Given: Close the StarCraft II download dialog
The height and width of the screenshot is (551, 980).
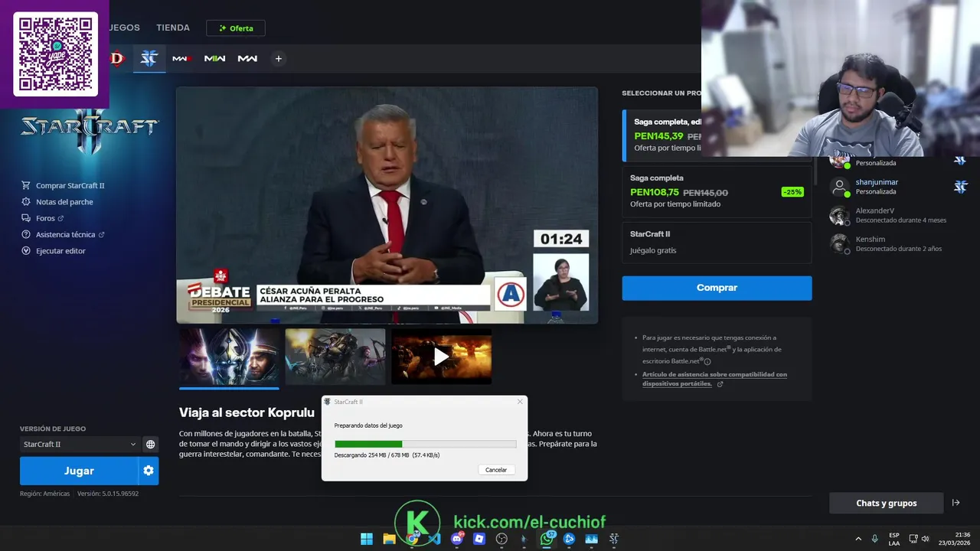Looking at the screenshot, I should [x=520, y=402].
